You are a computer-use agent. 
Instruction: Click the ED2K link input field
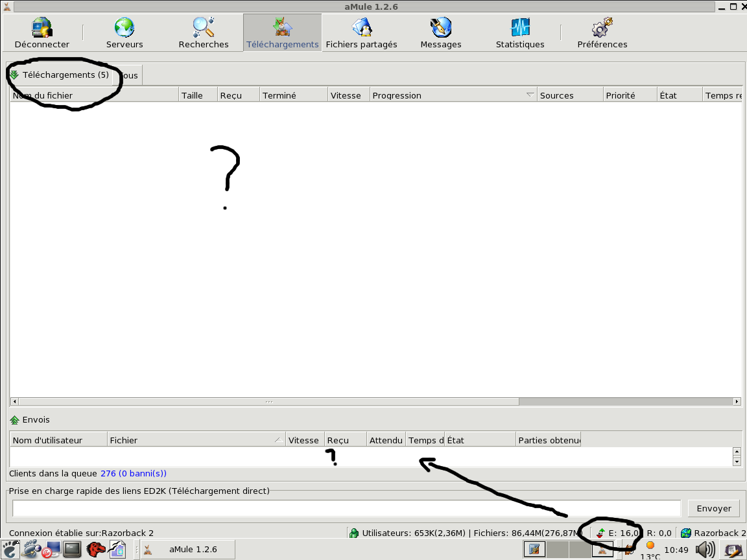[346, 509]
